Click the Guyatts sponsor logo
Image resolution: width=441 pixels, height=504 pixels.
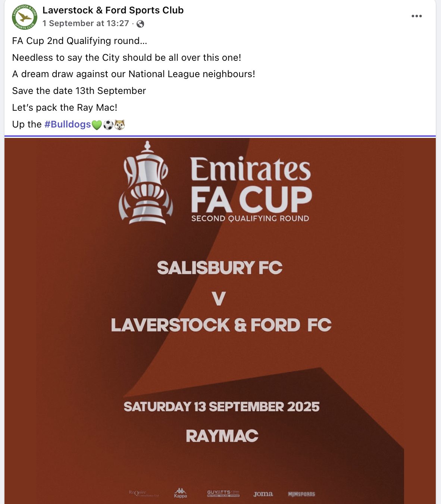pyautogui.click(x=223, y=494)
